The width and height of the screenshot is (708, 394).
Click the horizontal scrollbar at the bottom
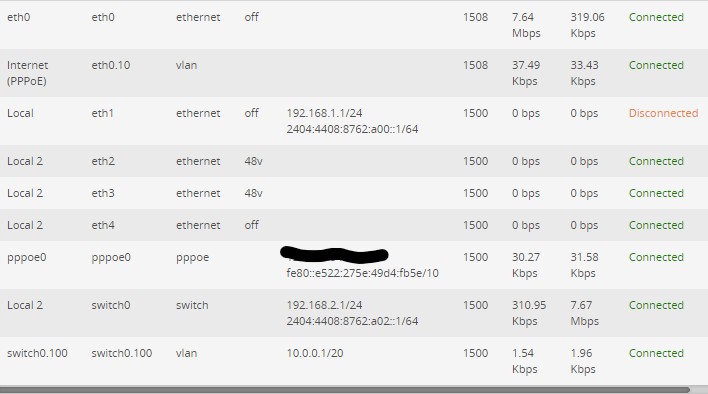pyautogui.click(x=345, y=389)
